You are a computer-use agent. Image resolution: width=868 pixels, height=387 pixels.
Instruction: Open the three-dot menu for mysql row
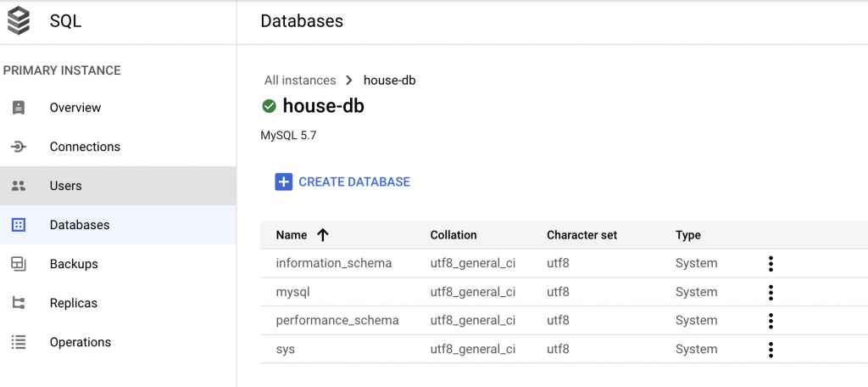point(771,292)
